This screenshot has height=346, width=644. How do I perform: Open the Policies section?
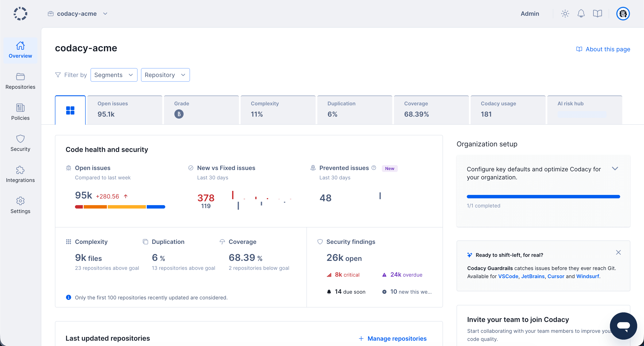[x=20, y=112]
